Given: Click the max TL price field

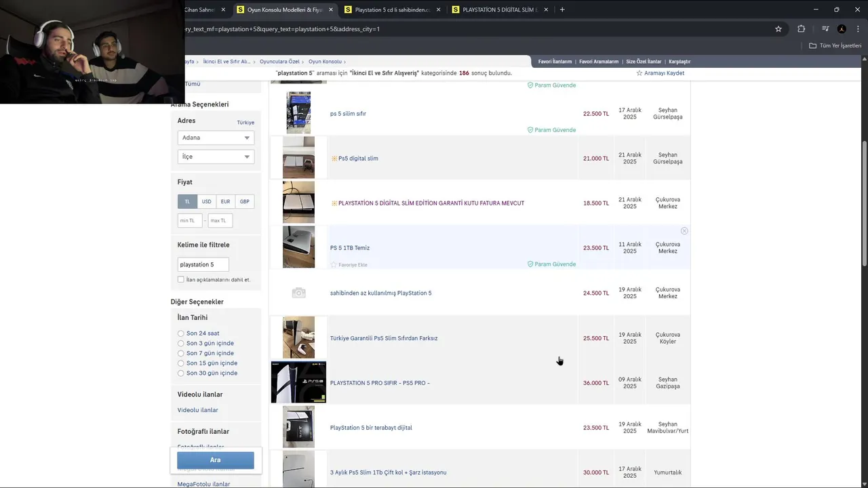Looking at the screenshot, I should [x=220, y=220].
